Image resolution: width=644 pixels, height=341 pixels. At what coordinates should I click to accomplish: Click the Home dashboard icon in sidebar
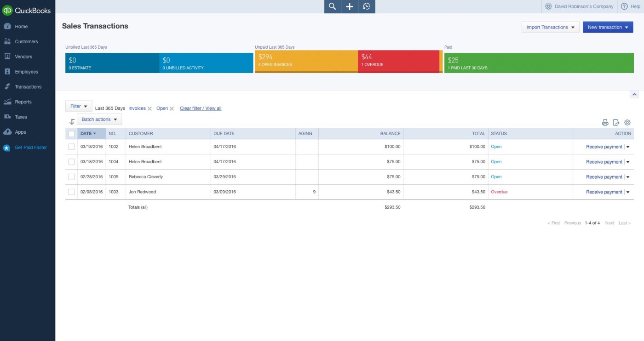(7, 26)
